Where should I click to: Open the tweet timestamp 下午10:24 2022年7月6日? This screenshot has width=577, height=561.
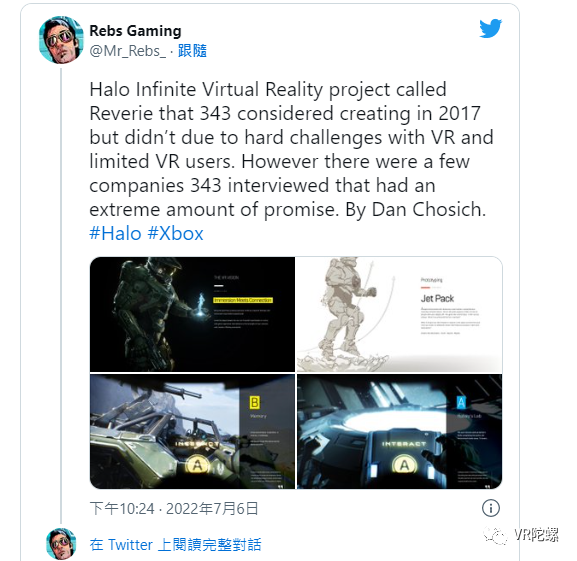[174, 509]
